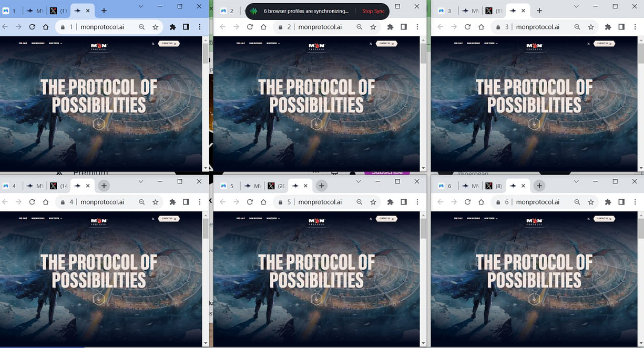Switch to the X (8) tab in profile 6

(x=493, y=186)
